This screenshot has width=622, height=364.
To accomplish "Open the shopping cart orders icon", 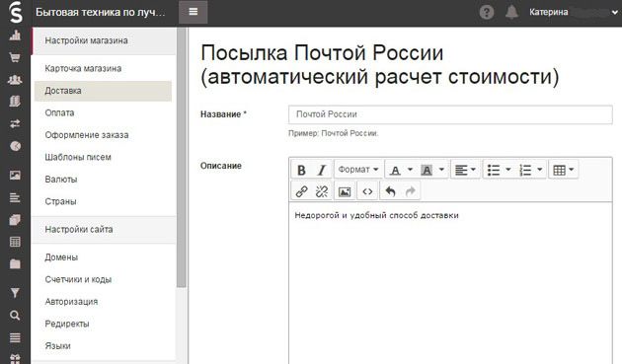I will (15, 57).
